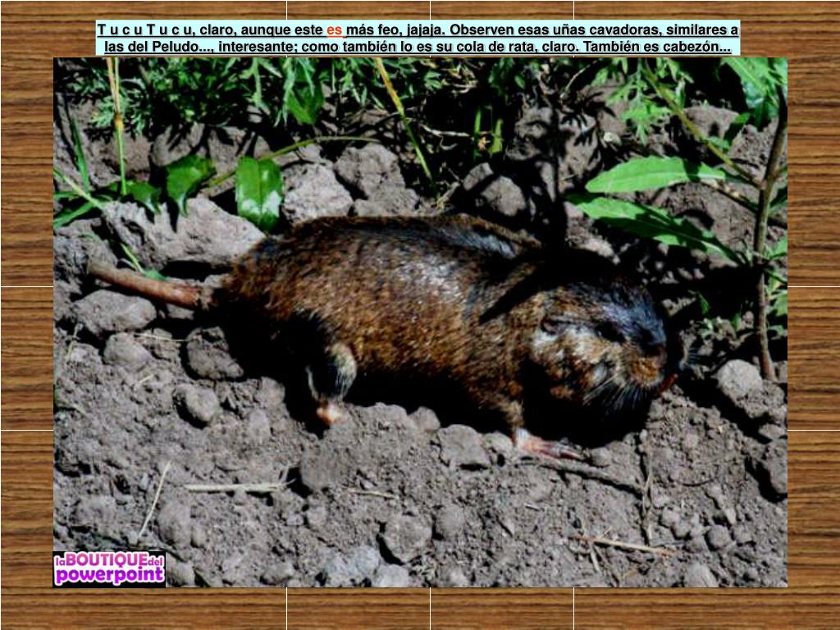Click the red underlined word "es"
The height and width of the screenshot is (630, 840).
click(x=335, y=30)
